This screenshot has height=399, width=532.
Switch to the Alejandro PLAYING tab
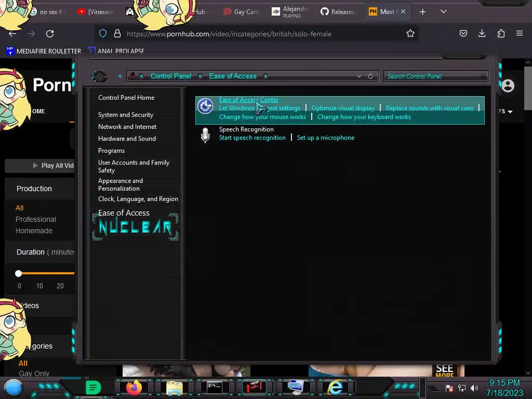click(290, 12)
